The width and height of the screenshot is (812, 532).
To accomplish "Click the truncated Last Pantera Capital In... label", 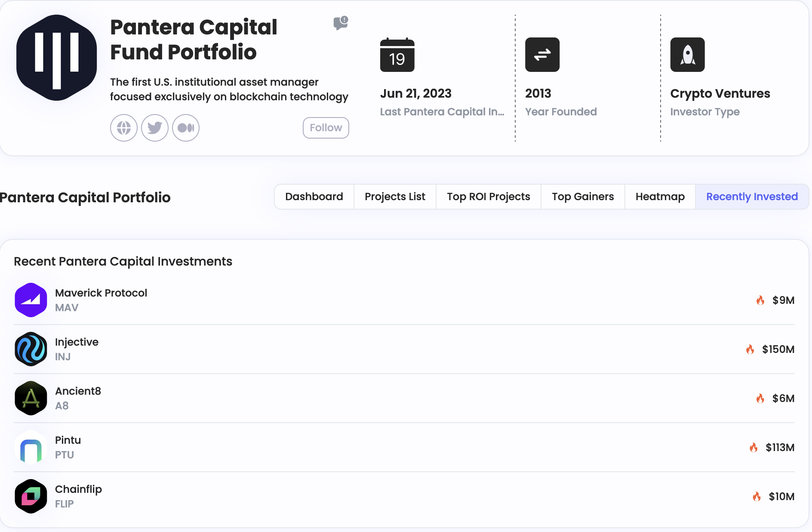I will point(442,112).
